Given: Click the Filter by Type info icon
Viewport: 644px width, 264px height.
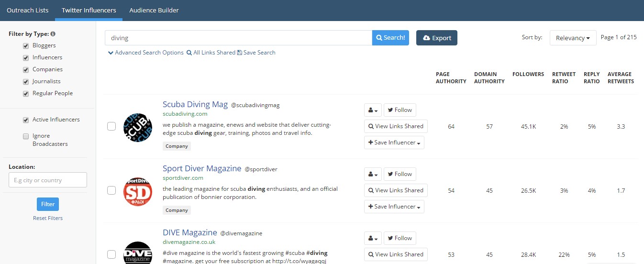Looking at the screenshot, I should coord(53,34).
